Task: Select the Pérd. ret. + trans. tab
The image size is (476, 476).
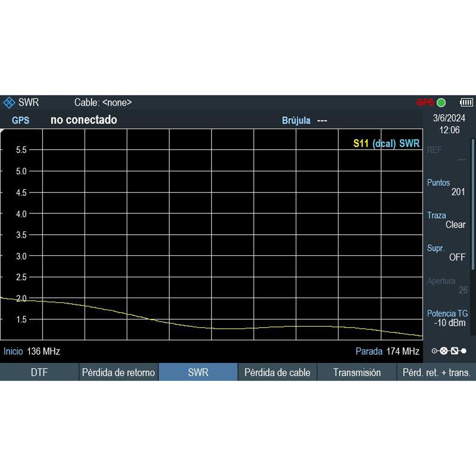Action: click(x=436, y=372)
